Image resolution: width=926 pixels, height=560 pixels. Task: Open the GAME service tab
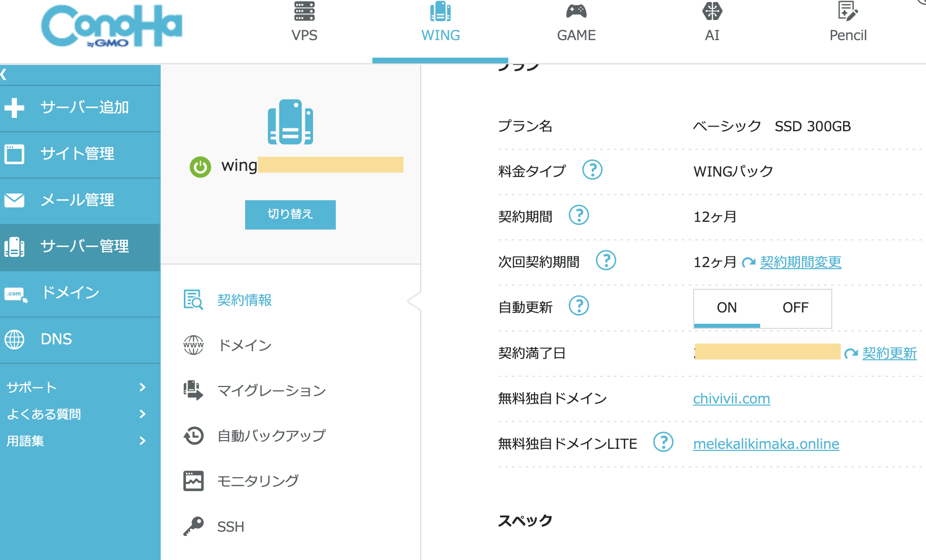click(x=576, y=22)
